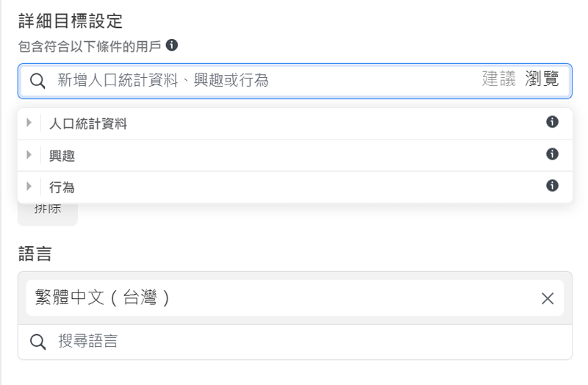Select the 行為 category label

tap(62, 187)
